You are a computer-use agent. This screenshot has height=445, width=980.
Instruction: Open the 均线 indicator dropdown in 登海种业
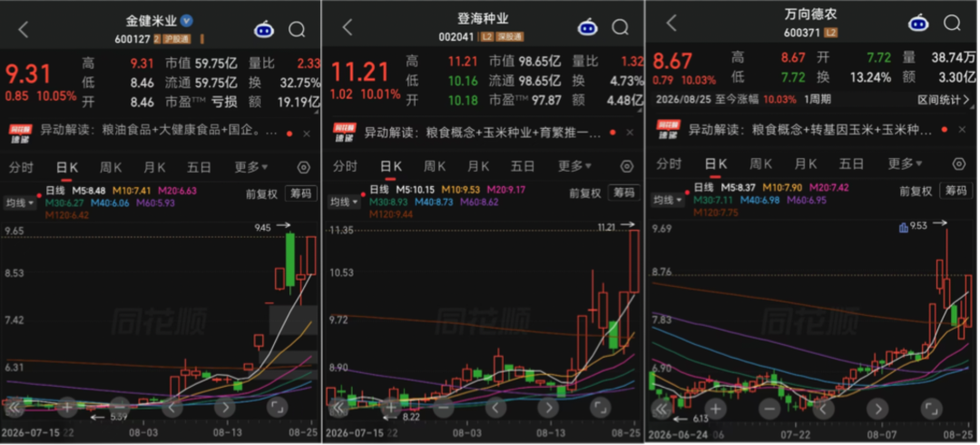(342, 201)
